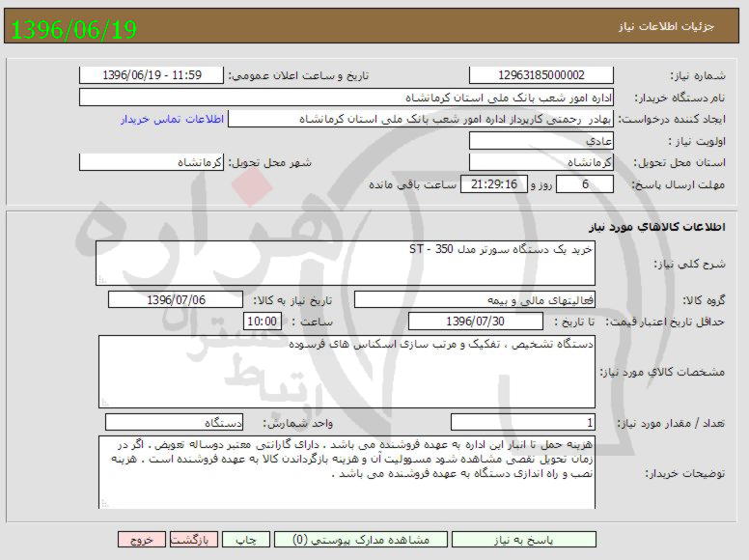Image resolution: width=749 pixels, height=560 pixels.
Task: Click the label نام دستگاه خریدار
Action: point(680,98)
